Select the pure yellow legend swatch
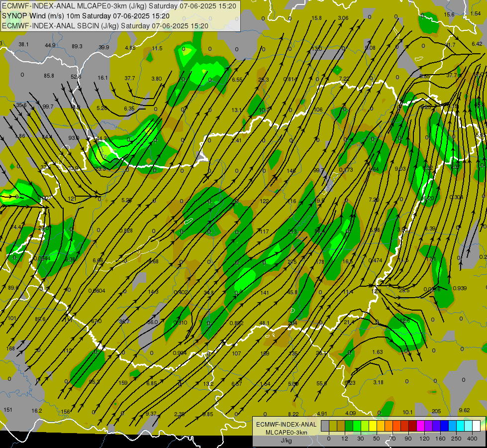 coord(373,426)
